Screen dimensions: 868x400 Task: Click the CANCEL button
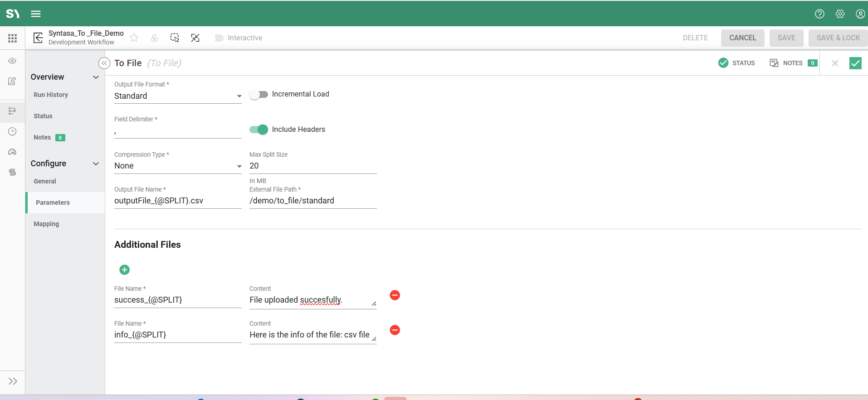coord(742,38)
